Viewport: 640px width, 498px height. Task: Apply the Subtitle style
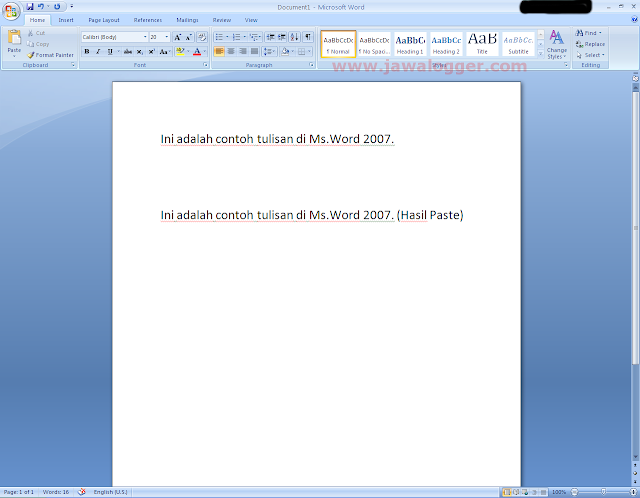[518, 44]
